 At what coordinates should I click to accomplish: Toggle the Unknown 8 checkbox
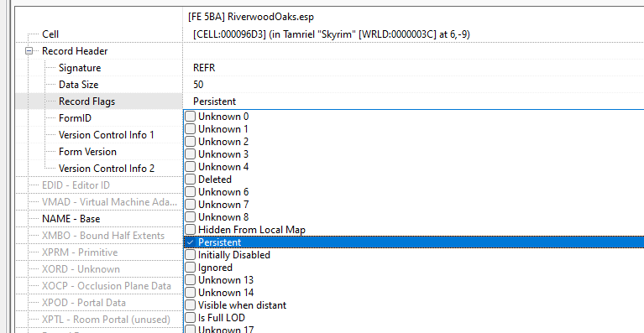pos(190,217)
